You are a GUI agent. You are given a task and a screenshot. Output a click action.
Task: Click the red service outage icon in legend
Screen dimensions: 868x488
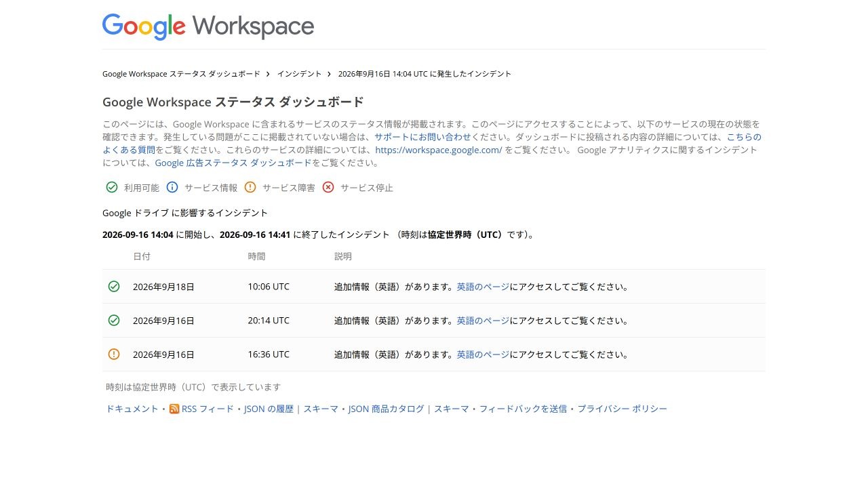tap(328, 187)
